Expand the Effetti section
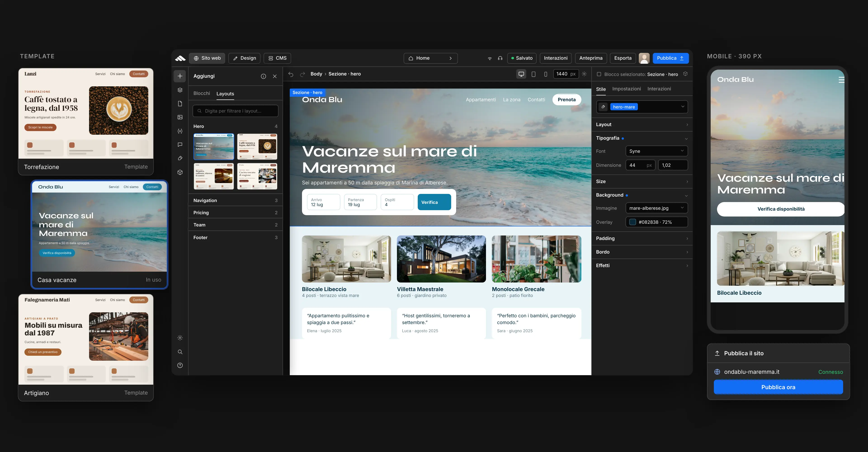The height and width of the screenshot is (452, 868). [642, 265]
